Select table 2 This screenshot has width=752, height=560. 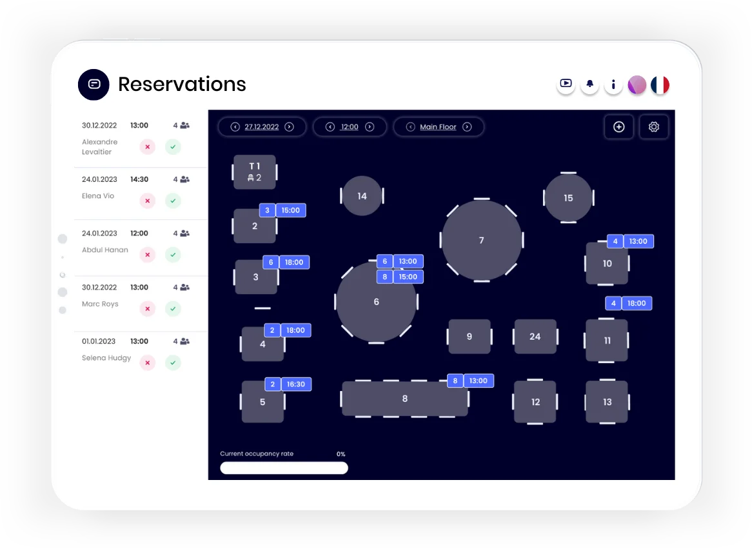tap(255, 226)
